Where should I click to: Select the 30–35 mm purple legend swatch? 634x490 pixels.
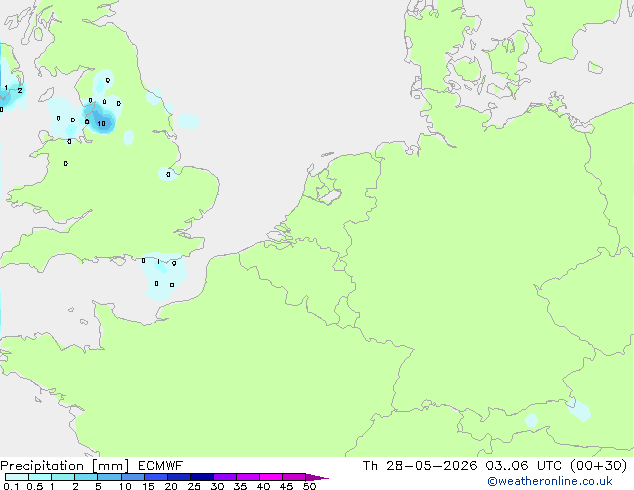[x=225, y=477]
